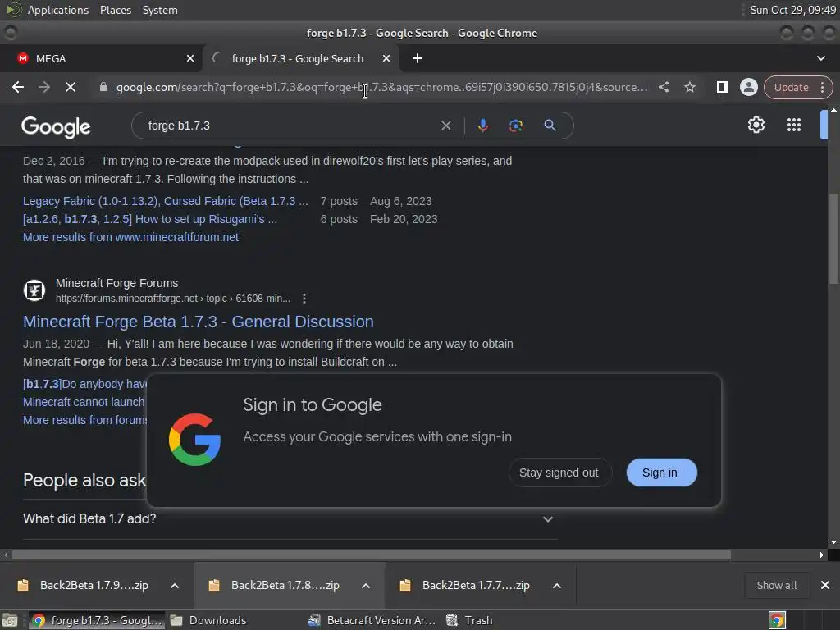The image size is (840, 630).
Task: Open options for Minecraft Forge Forums result
Action: [x=304, y=299]
